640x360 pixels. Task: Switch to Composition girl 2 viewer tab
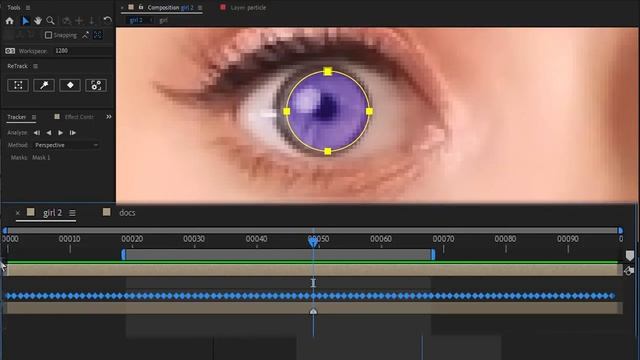tap(170, 8)
